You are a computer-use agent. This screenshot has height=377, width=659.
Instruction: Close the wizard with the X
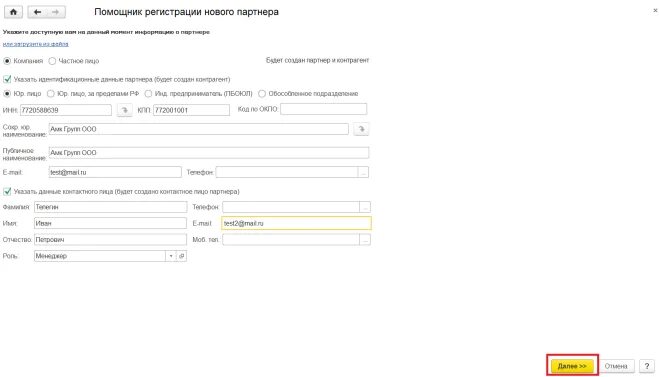pyautogui.click(x=655, y=11)
